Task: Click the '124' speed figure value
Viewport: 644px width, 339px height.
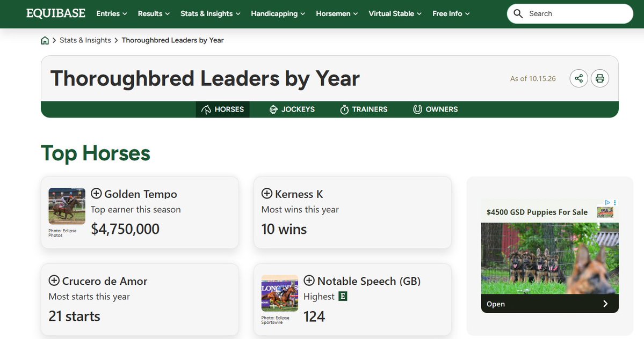Action: click(314, 316)
